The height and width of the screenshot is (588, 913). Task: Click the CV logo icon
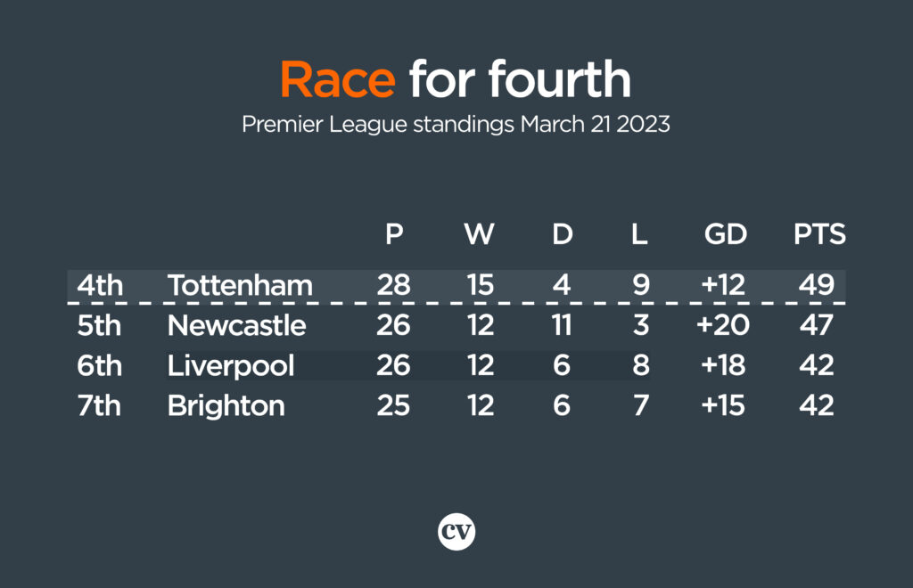(456, 532)
